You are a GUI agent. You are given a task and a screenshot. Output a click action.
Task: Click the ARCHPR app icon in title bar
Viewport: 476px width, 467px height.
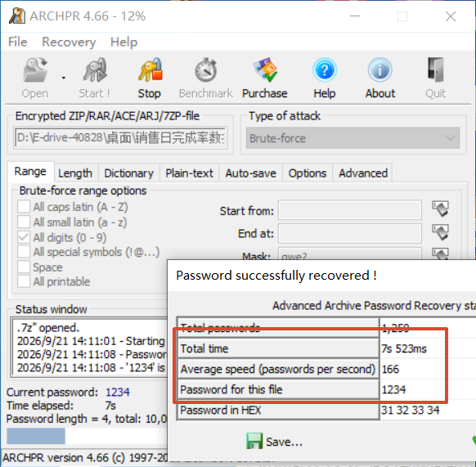click(17, 16)
